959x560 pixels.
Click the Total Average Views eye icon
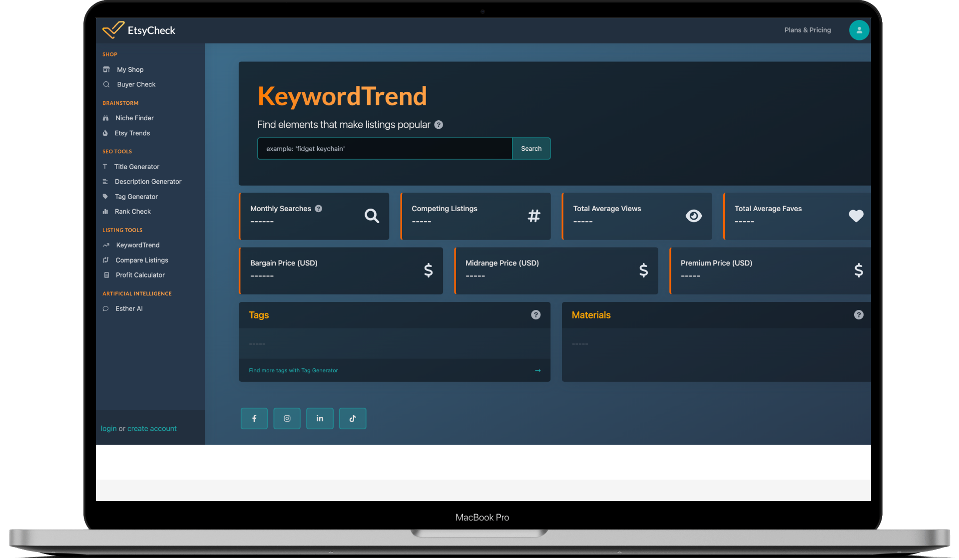point(694,216)
